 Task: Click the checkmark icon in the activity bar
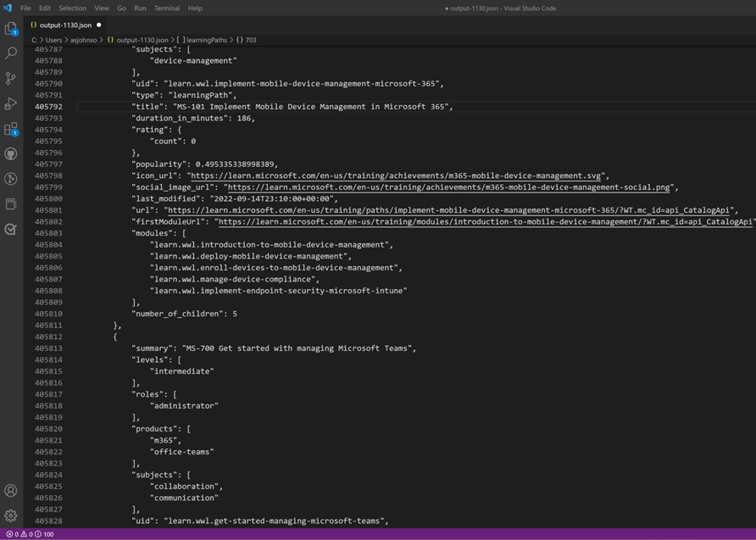pyautogui.click(x=11, y=227)
